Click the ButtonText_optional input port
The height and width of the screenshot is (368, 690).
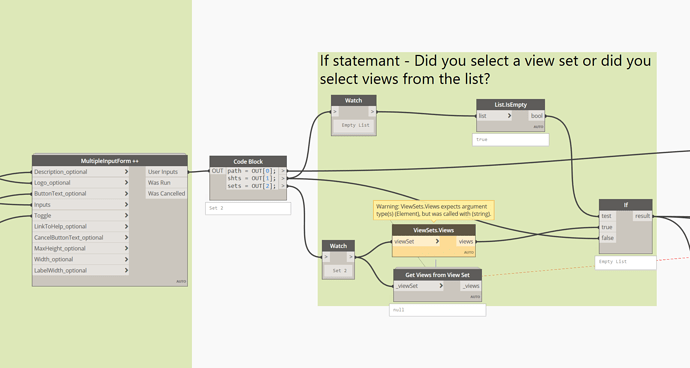81,194
